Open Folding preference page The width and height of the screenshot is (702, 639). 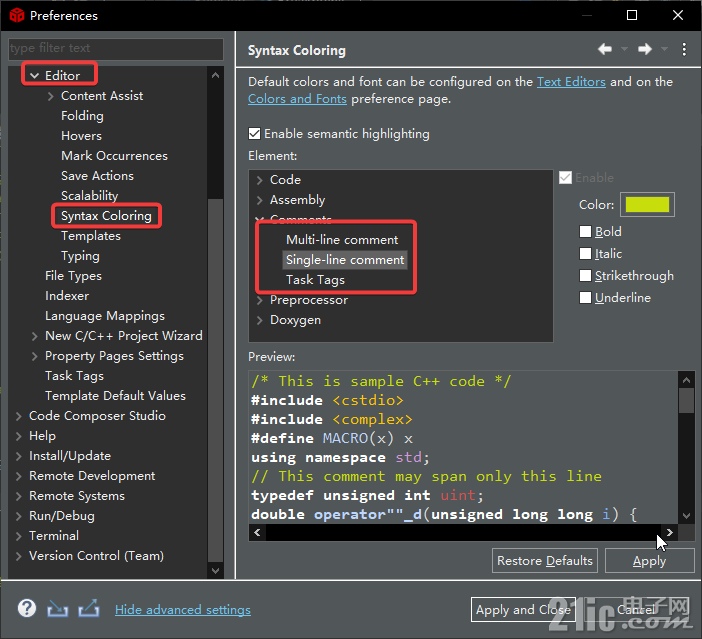pos(82,116)
